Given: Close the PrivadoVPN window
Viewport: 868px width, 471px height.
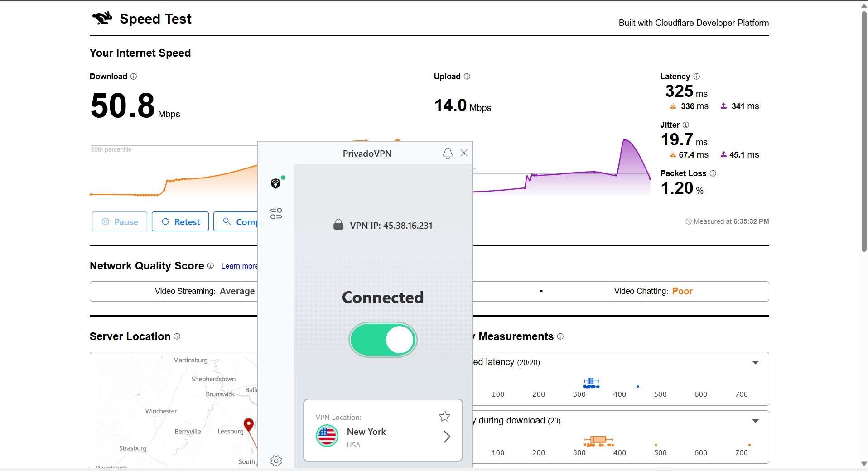Looking at the screenshot, I should click(x=464, y=153).
